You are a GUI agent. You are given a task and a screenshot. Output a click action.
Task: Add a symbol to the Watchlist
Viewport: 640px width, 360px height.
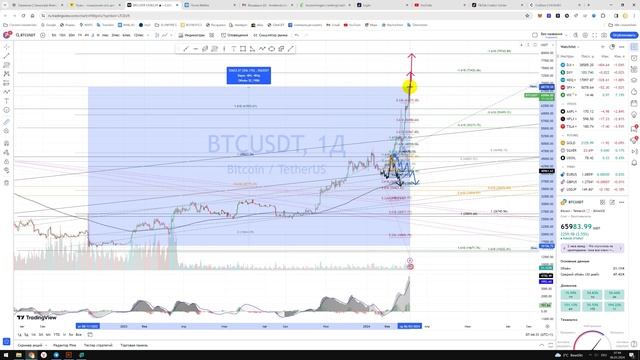(x=602, y=47)
